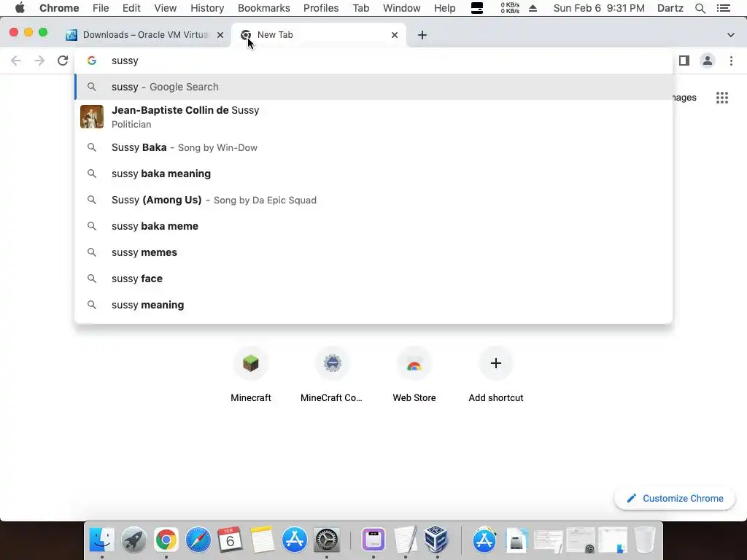This screenshot has height=560, width=747.
Task: Select the sussy face suggestion
Action: 373,279
